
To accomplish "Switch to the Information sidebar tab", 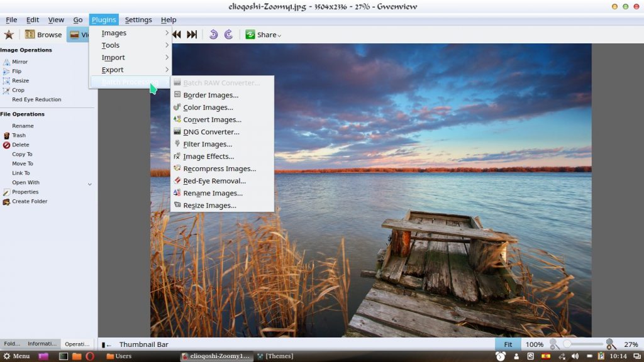I will point(42,344).
